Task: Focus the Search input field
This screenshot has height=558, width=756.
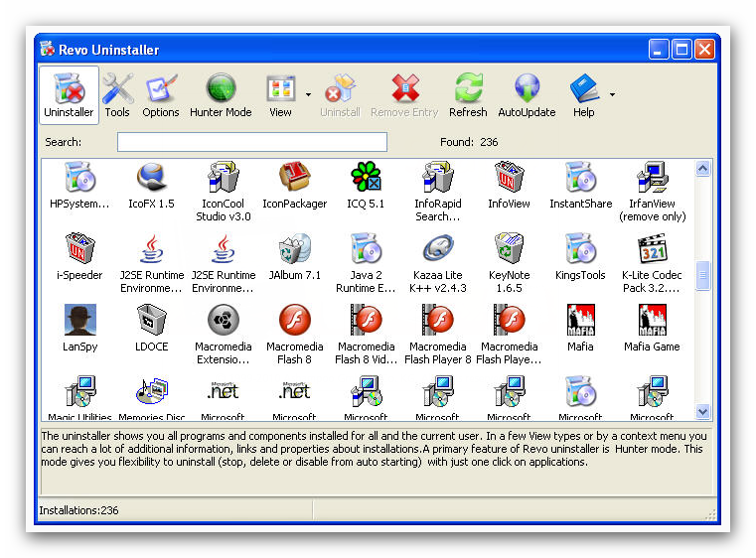Action: pos(252,142)
